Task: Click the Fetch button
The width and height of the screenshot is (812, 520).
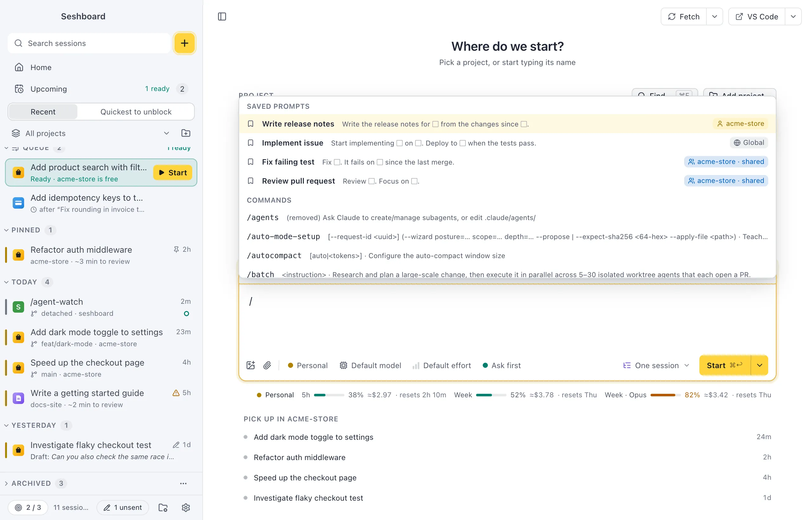Action: click(x=684, y=16)
